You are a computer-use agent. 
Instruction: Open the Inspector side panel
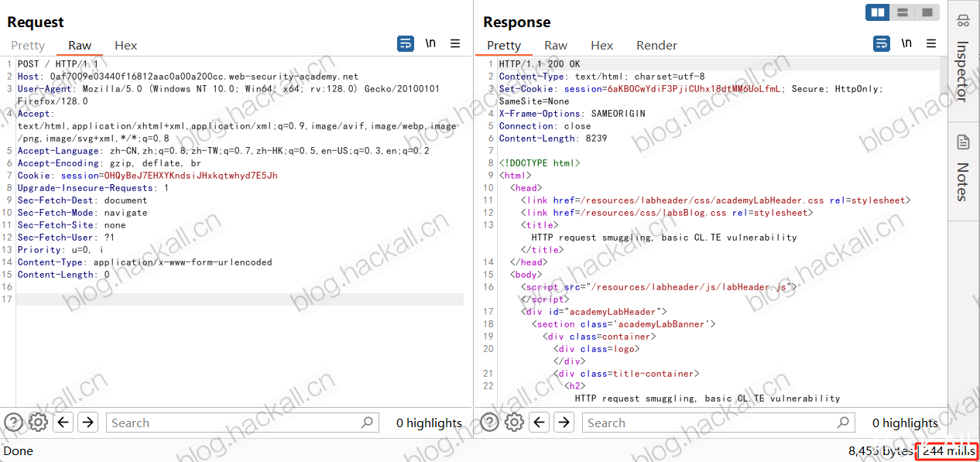coord(964,58)
